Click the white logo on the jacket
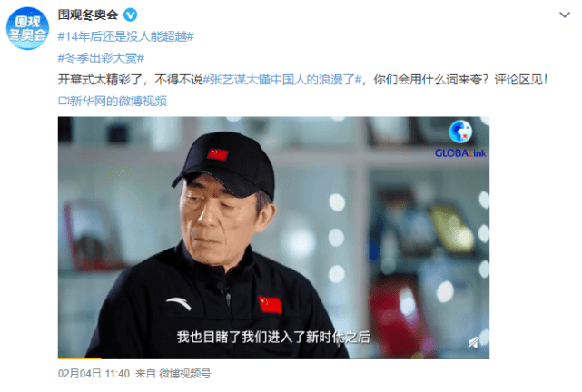This screenshot has width=582, height=392. 179,303
